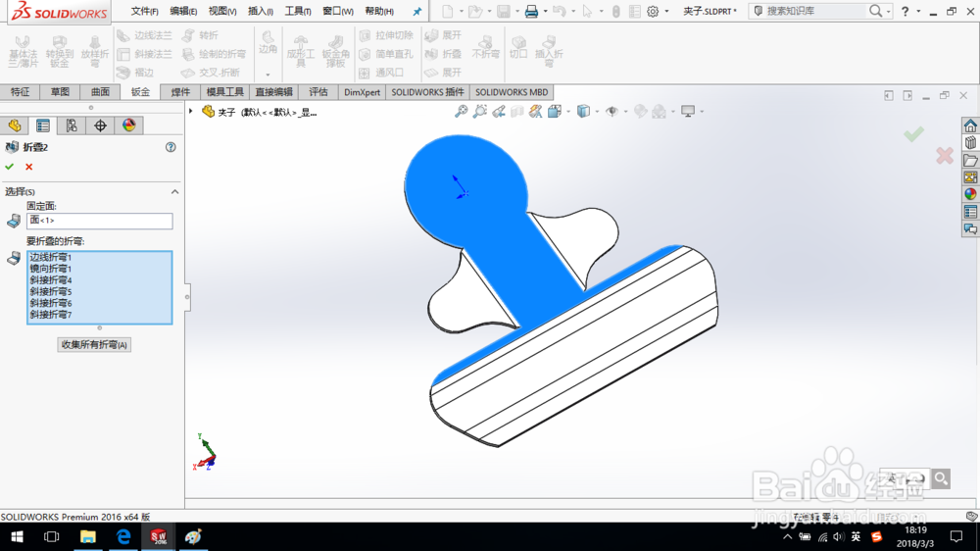Select the Zoom to Area tool
980x551 pixels.
pos(479,112)
